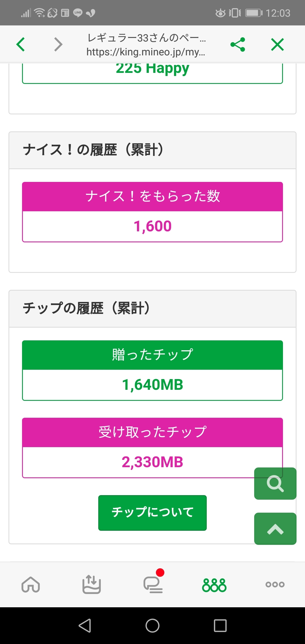
Task: Tap the ナイス!をもらった数 header
Action: coord(152,196)
